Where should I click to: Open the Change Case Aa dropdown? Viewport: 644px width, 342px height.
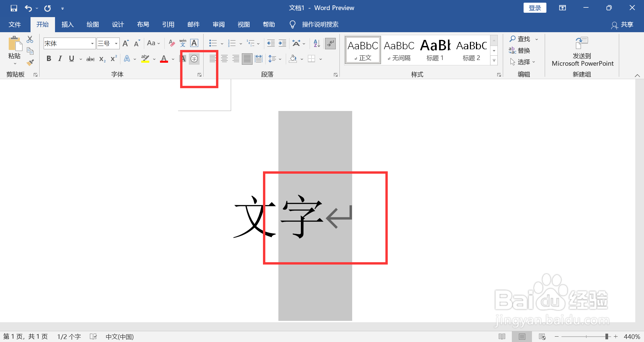coord(153,43)
